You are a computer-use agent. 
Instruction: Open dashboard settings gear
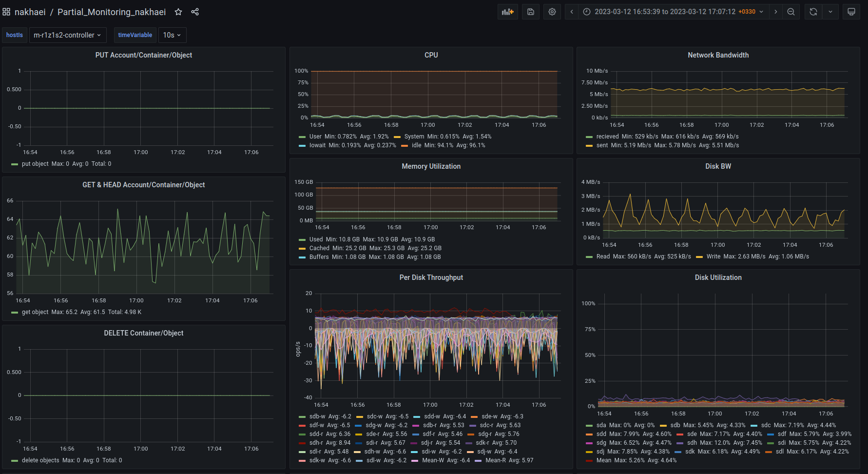(x=552, y=12)
